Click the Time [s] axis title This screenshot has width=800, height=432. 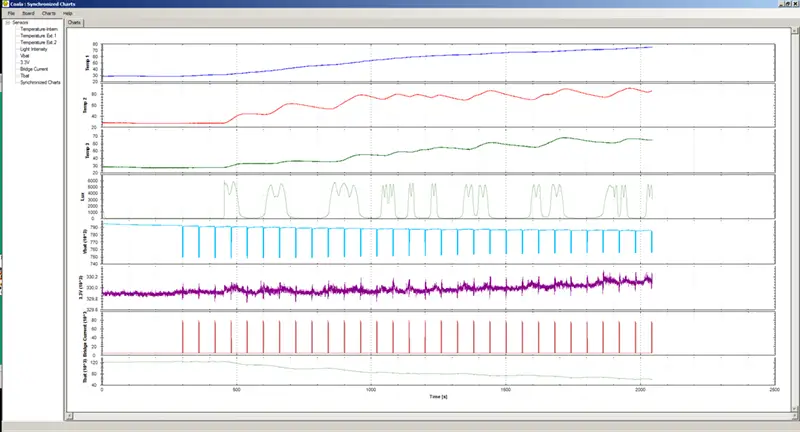click(438, 397)
